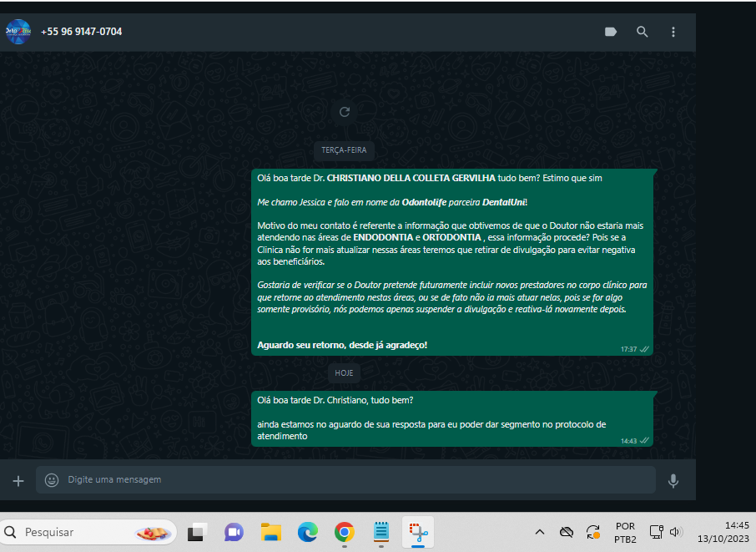Click the 'Olá boa tarde Dr. Christiano' message text
The height and width of the screenshot is (552, 756).
coord(335,400)
